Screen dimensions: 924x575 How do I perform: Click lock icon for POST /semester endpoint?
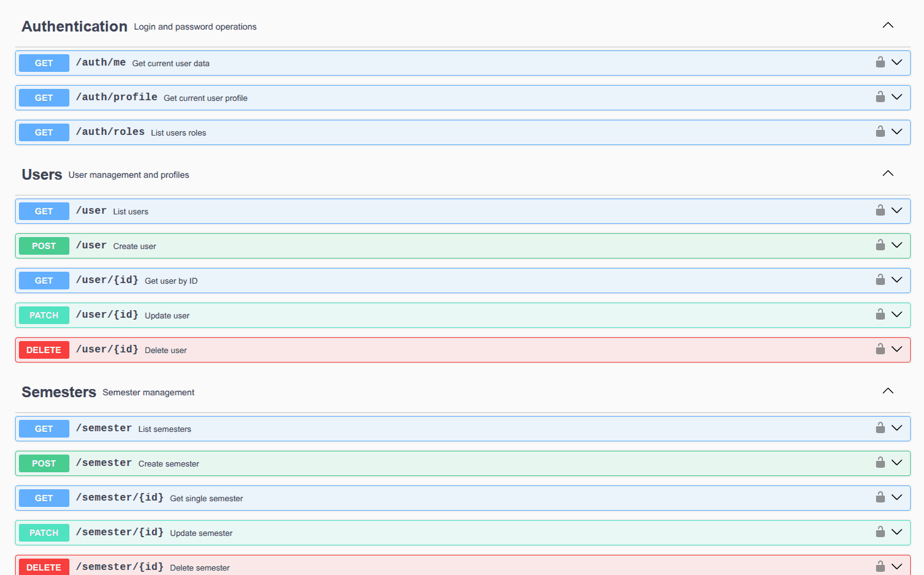tap(880, 463)
